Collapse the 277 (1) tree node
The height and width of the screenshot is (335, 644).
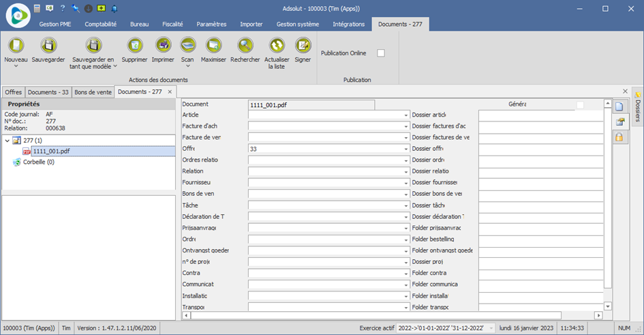pyautogui.click(x=7, y=141)
